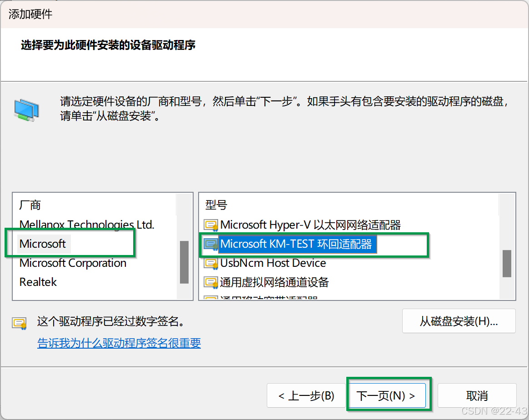The width and height of the screenshot is (529, 420).
Task: Click the 通用虚拟网络通道设备 driver icon
Action: [x=211, y=283]
